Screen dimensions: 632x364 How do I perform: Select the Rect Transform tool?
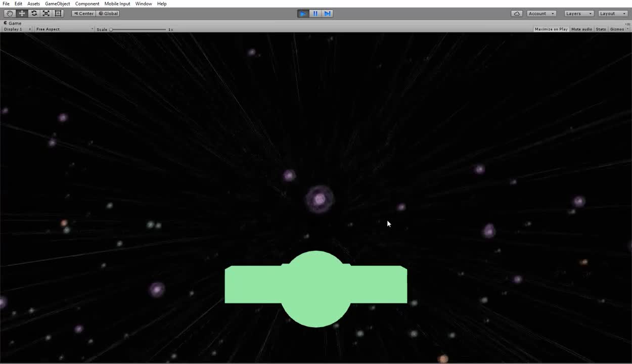pos(58,13)
